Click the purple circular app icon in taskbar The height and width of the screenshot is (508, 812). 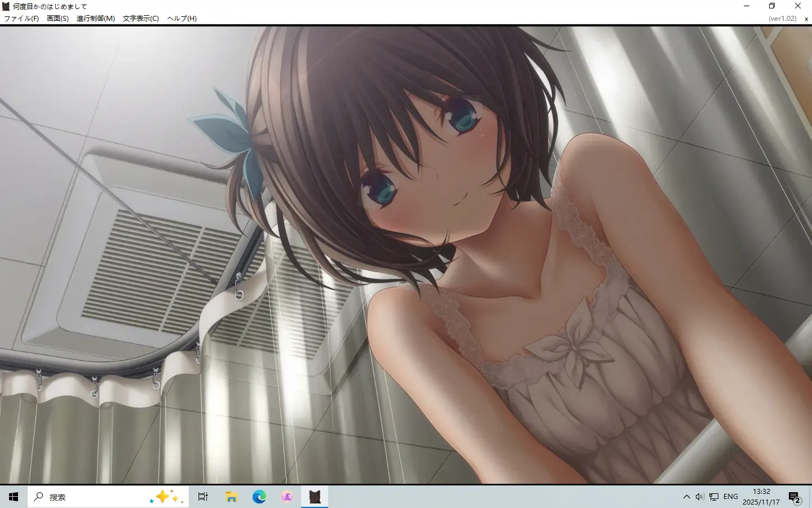tap(287, 497)
